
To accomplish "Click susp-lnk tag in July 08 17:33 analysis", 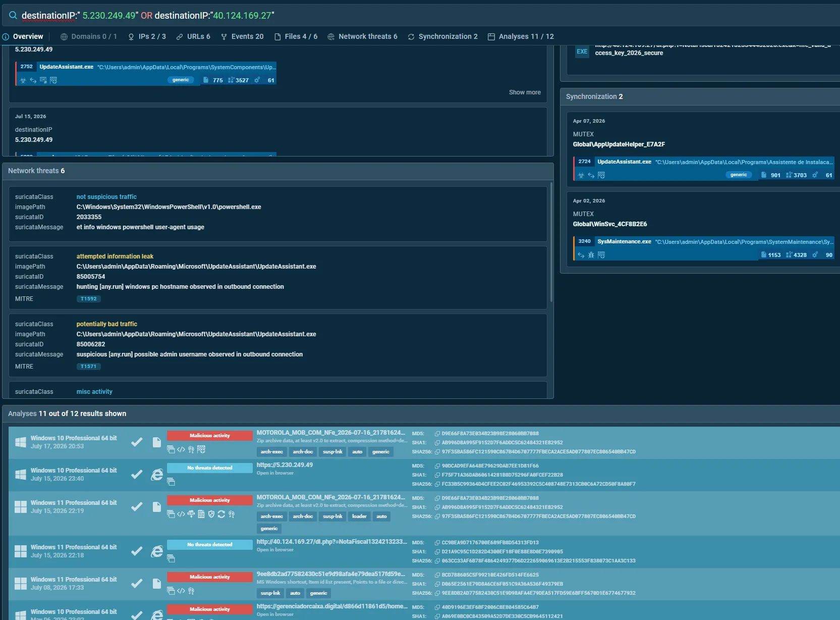I will click(x=270, y=593).
